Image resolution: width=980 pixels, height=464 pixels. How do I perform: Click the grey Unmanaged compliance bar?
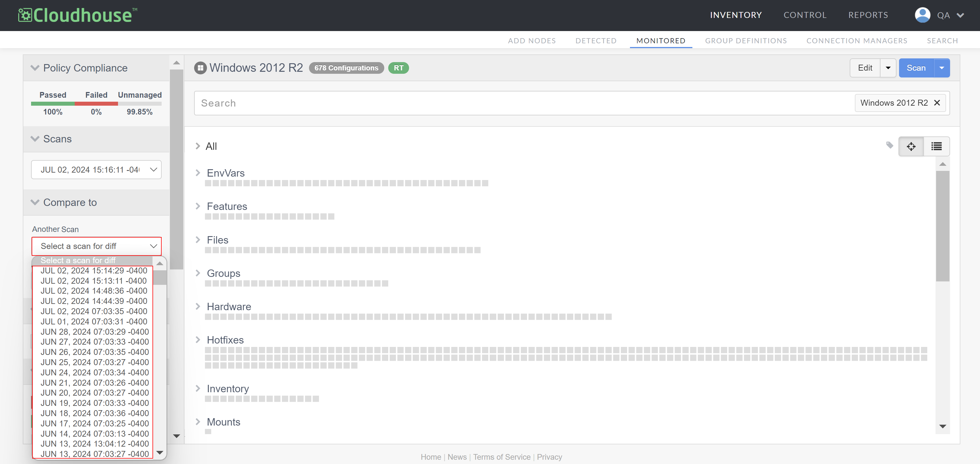[x=140, y=104]
